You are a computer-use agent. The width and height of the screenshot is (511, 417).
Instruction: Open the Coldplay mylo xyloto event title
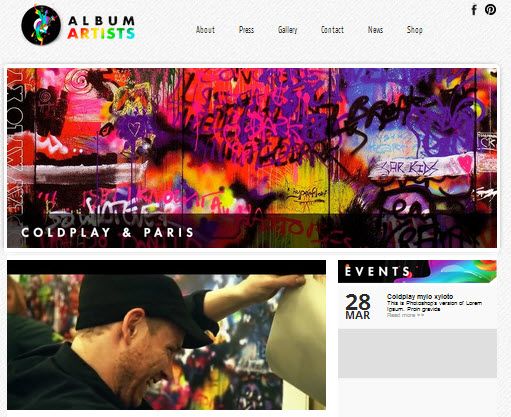(420, 296)
